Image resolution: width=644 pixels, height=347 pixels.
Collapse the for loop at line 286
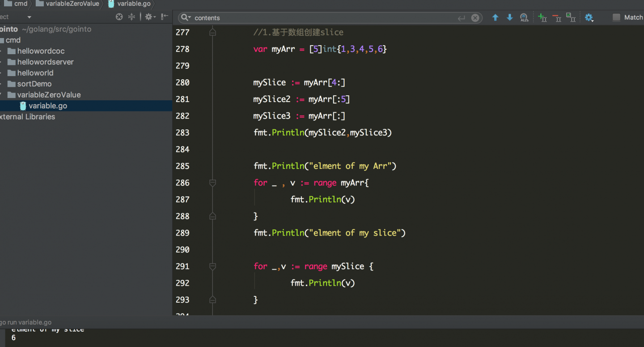tap(212, 183)
